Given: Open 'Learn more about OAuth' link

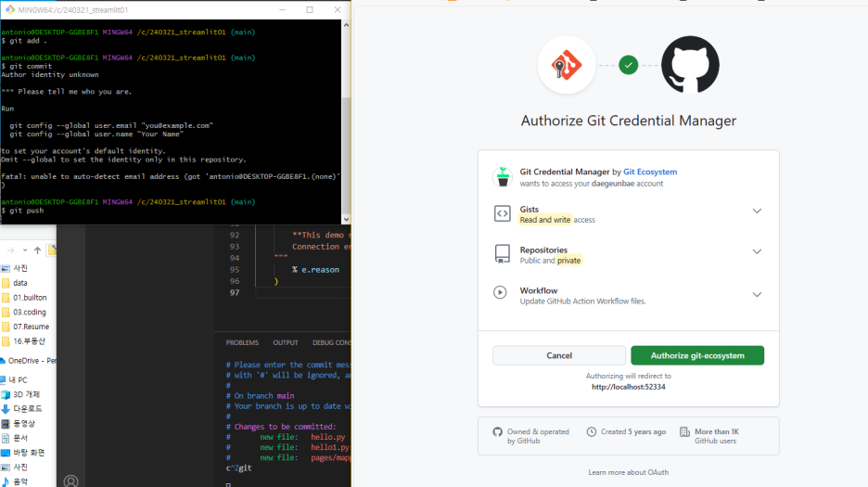Looking at the screenshot, I should click(x=629, y=472).
